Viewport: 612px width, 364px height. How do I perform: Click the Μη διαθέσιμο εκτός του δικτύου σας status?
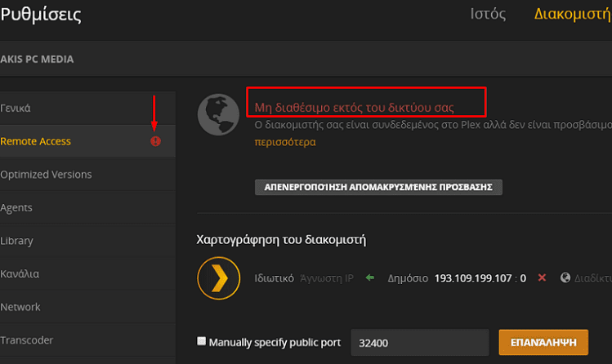354,107
